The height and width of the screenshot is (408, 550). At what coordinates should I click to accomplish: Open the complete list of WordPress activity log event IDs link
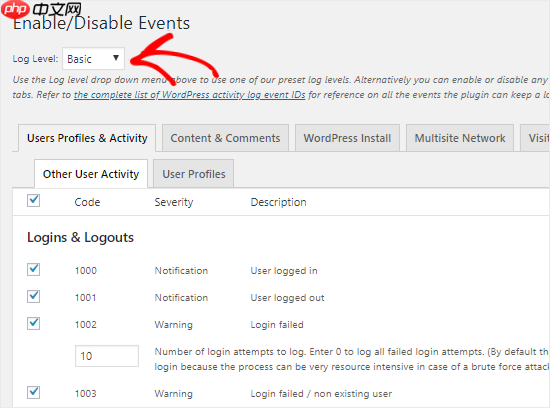(x=189, y=95)
